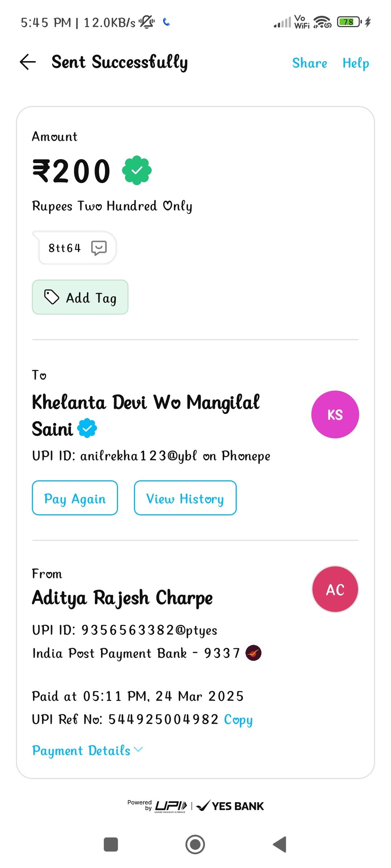This screenshot has width=391, height=868.
Task: Tap the pink KS recipient avatar
Action: tap(335, 414)
